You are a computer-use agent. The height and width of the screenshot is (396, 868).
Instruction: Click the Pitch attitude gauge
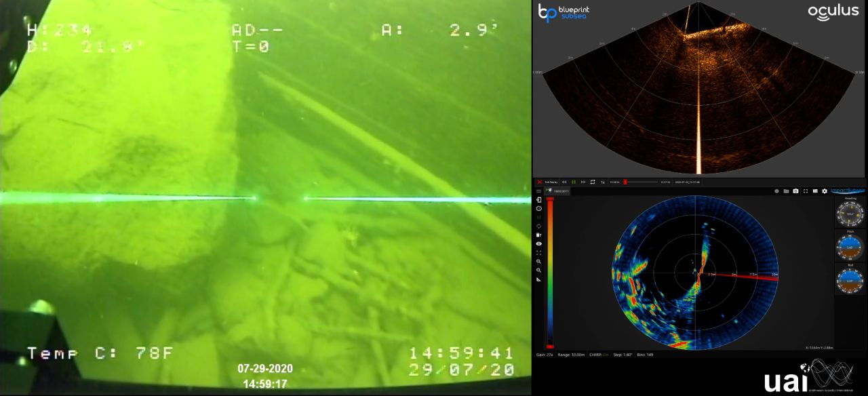(x=850, y=248)
